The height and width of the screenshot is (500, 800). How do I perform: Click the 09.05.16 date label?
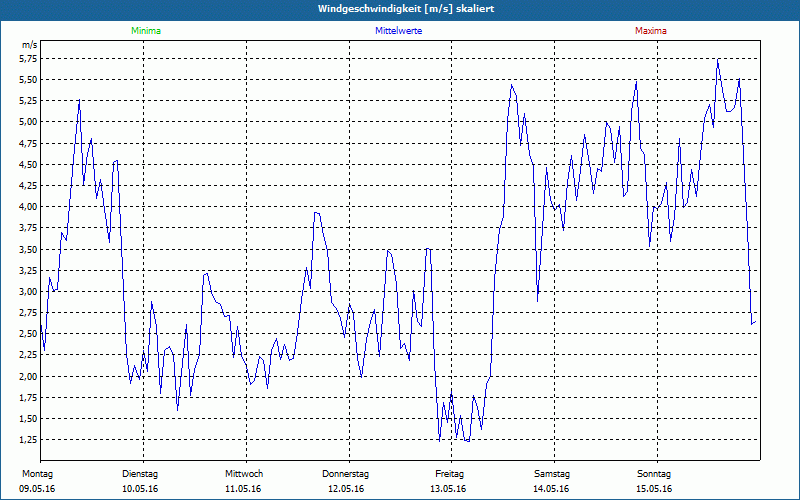(x=37, y=489)
